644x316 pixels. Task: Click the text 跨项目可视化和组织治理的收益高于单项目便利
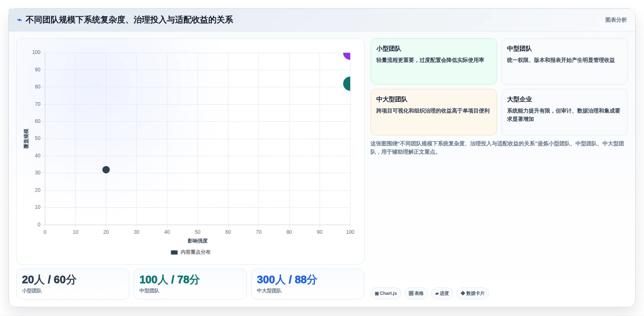coord(433,111)
